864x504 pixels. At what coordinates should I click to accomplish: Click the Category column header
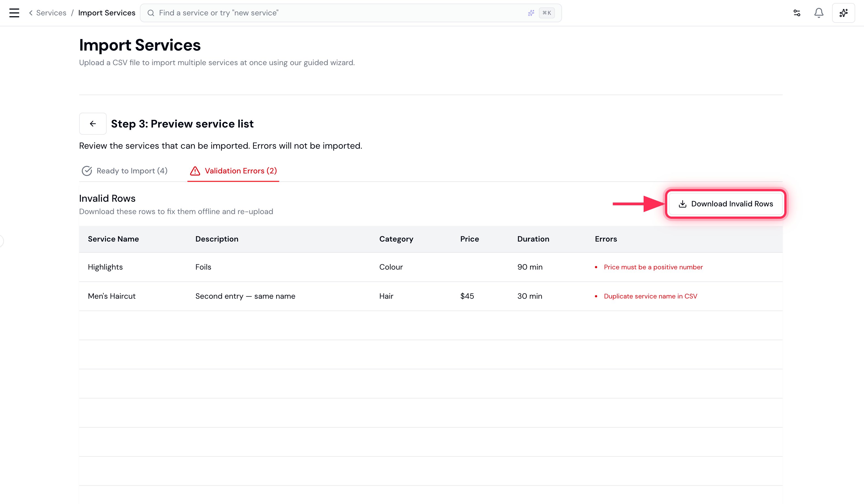396,239
